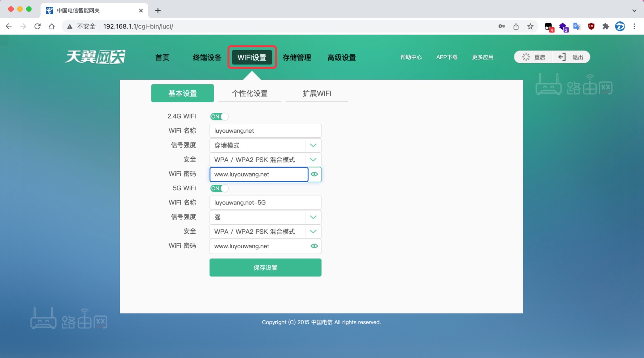This screenshot has width=644, height=358.
Task: Click the 退出 logout icon
Action: [x=562, y=57]
